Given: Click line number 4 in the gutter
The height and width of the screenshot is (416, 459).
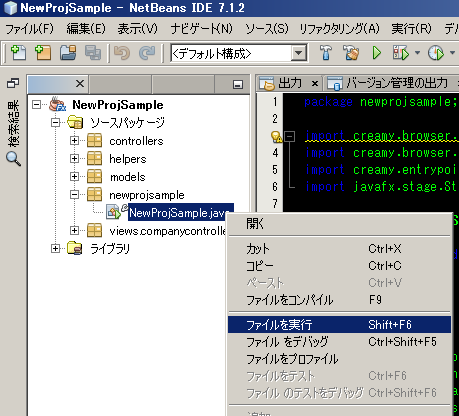Looking at the screenshot, I should (x=275, y=153).
